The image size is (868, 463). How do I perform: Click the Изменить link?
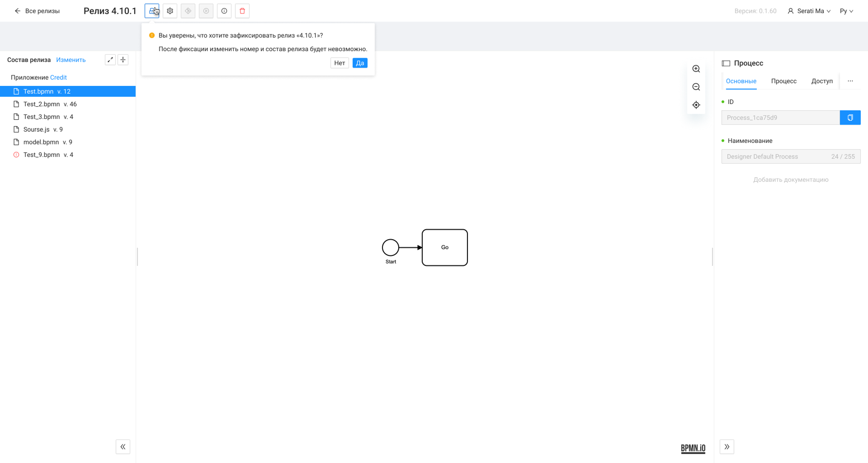pyautogui.click(x=71, y=60)
